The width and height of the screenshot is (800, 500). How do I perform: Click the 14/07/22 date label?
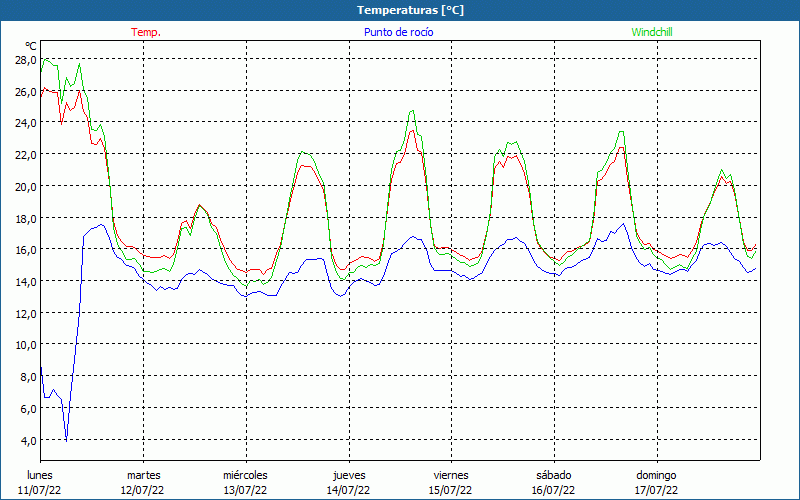[349, 490]
